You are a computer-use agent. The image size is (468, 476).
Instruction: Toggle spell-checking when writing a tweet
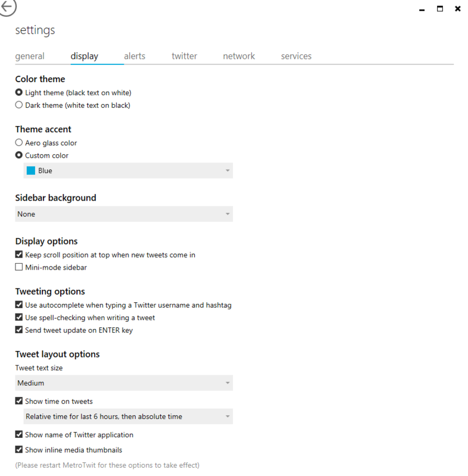[x=19, y=317]
